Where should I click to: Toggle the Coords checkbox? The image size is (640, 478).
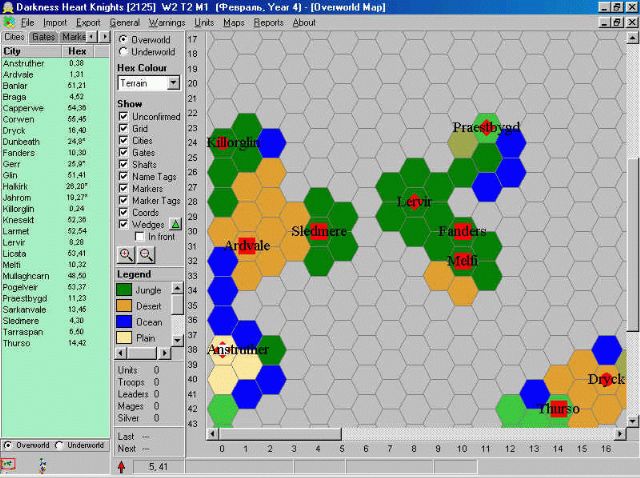point(123,212)
